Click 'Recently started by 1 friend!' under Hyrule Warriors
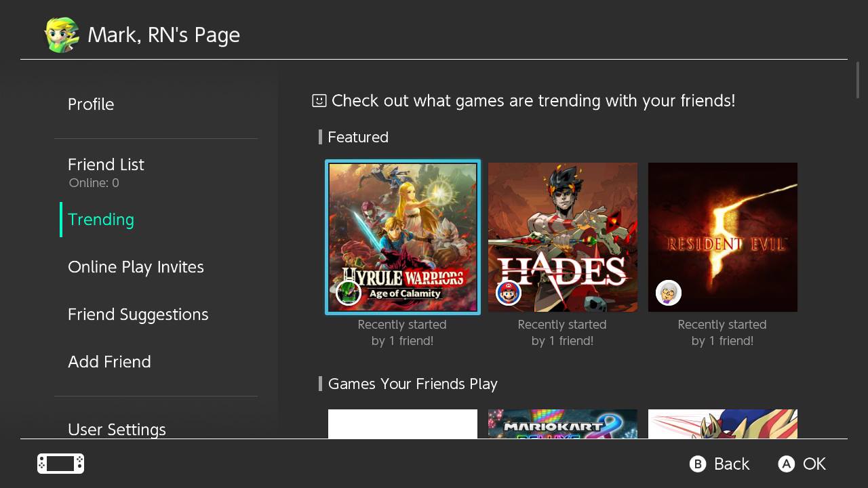The height and width of the screenshot is (488, 868). [402, 333]
